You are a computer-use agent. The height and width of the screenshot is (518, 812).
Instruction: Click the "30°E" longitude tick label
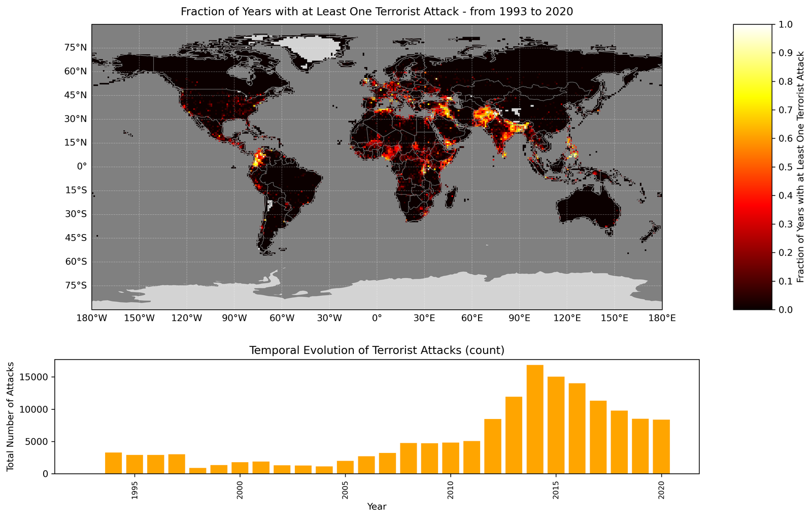(424, 318)
